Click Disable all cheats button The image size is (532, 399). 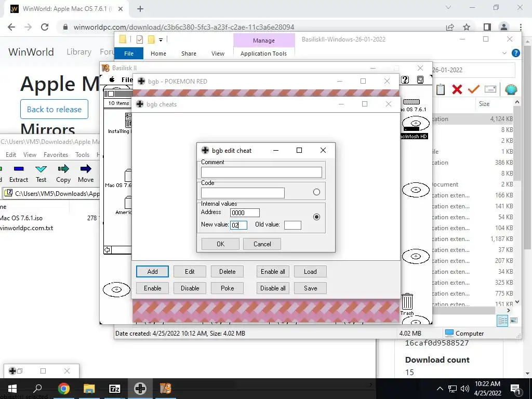coord(273,288)
